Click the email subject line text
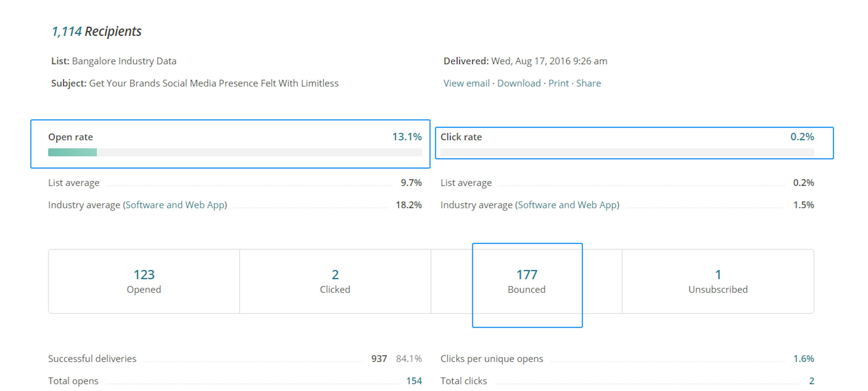 click(214, 83)
